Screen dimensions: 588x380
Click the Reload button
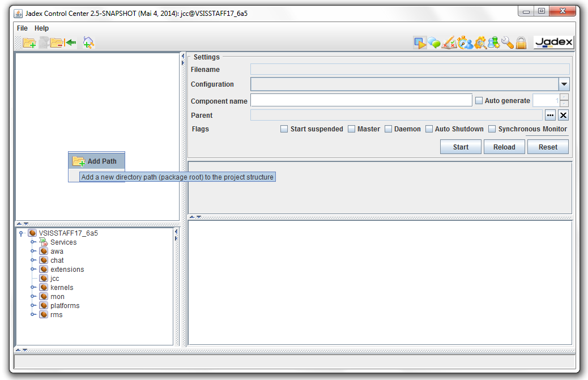504,146
